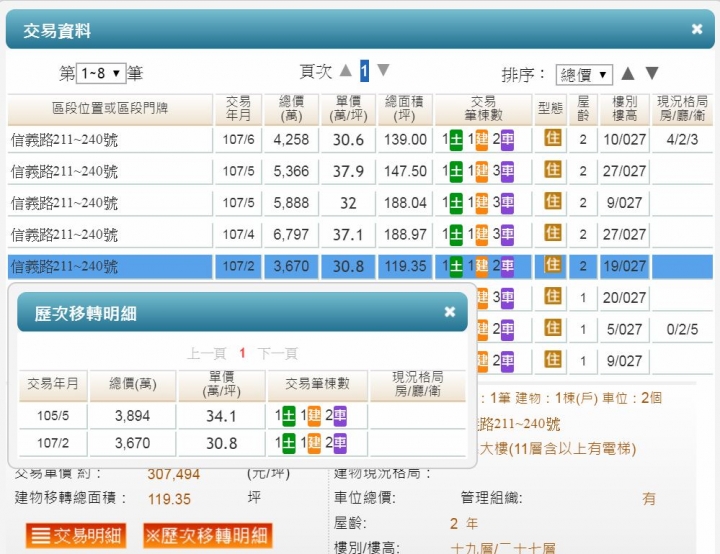Sort descending with the down triangle beside 排序

pyautogui.click(x=652, y=73)
